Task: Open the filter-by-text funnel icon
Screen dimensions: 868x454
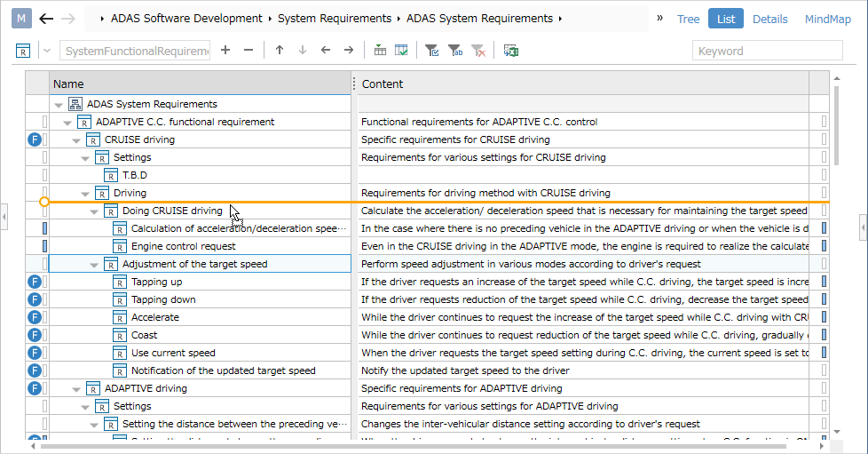Action: pos(455,51)
